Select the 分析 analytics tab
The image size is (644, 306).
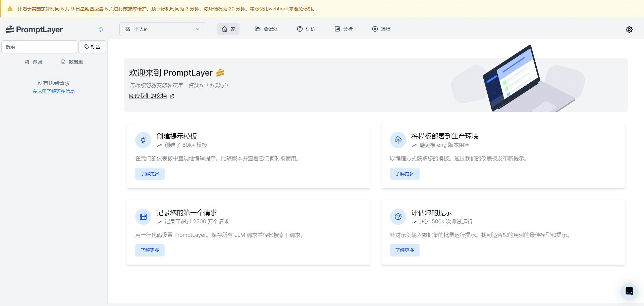coord(344,29)
